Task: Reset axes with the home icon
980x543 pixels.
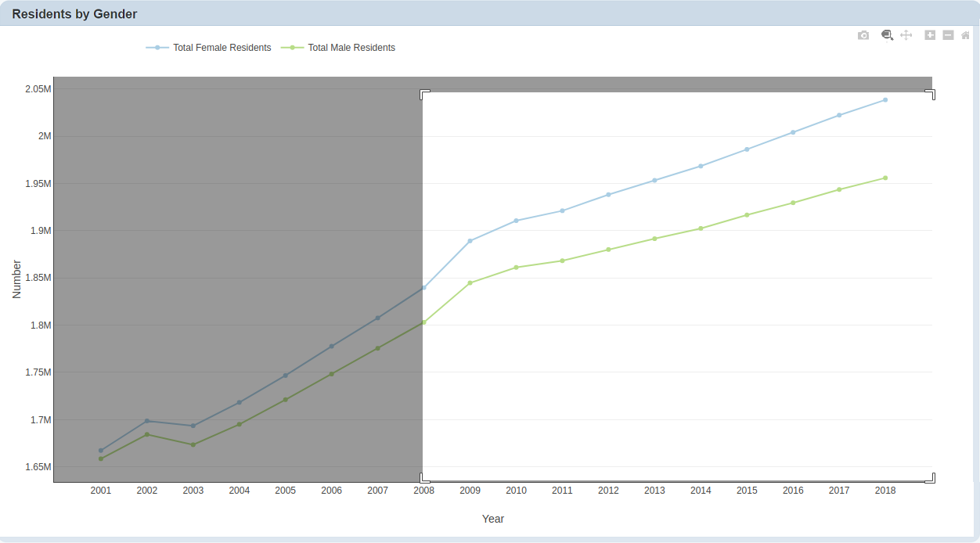Action: [966, 35]
